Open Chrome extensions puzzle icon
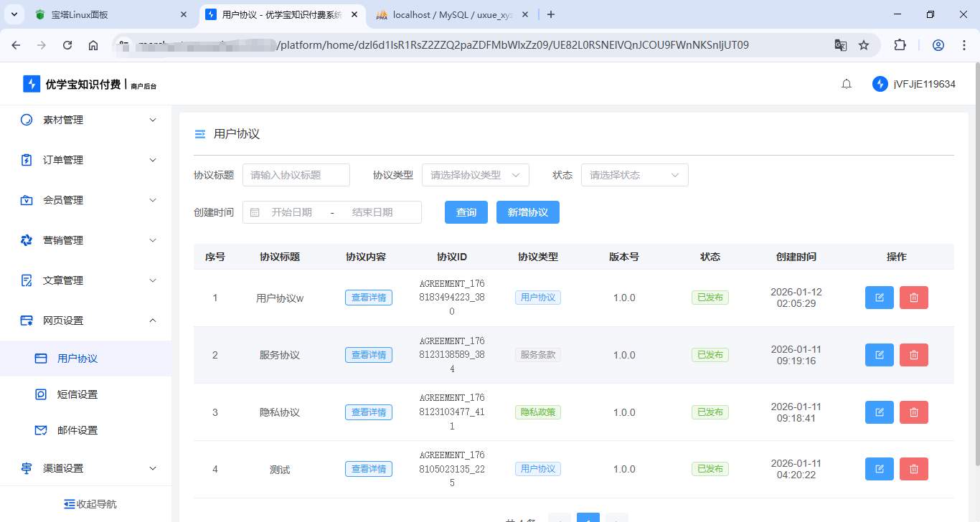 [900, 45]
